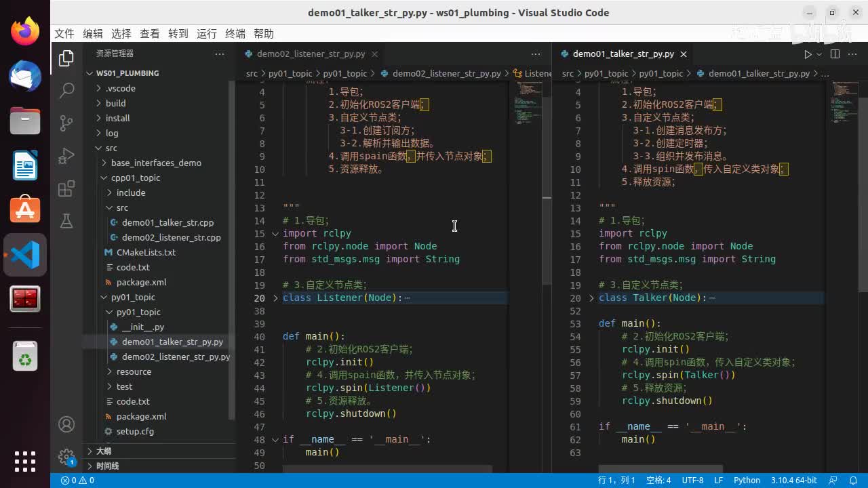Switch to demo02_listener_str_py.py tab
868x488 pixels.
click(x=310, y=54)
